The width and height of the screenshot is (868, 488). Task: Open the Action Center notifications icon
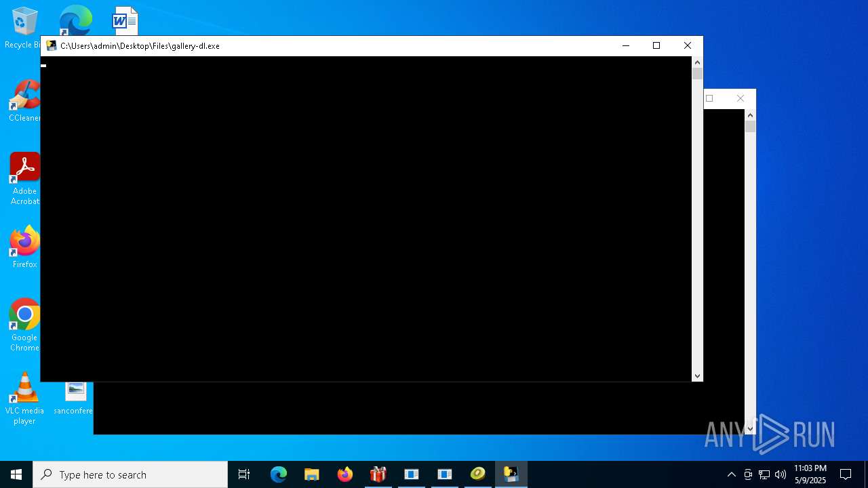[x=846, y=474]
